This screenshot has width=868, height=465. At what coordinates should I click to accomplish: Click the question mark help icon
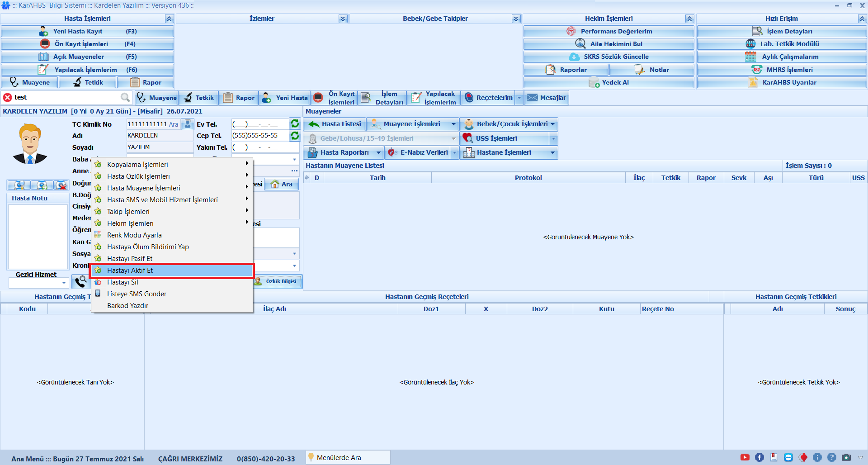(x=832, y=457)
